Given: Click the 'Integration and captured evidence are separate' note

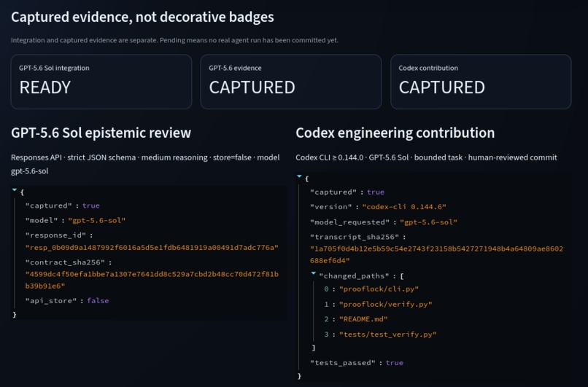Looking at the screenshot, I should pos(174,40).
